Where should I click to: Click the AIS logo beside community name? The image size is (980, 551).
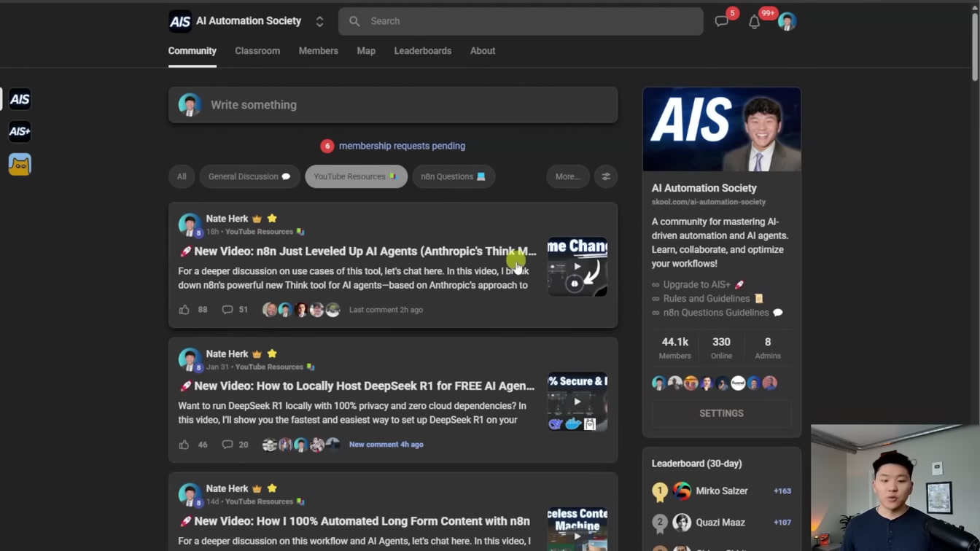point(179,21)
